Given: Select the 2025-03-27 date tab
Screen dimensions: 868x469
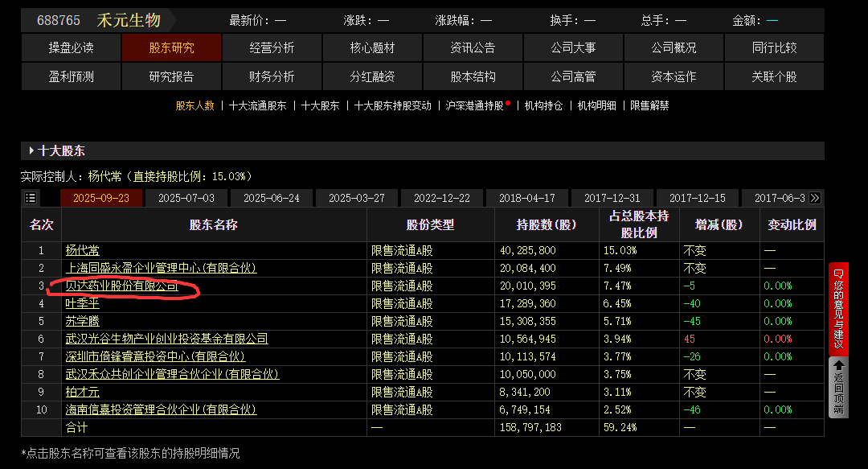Looking at the screenshot, I should pos(357,198).
